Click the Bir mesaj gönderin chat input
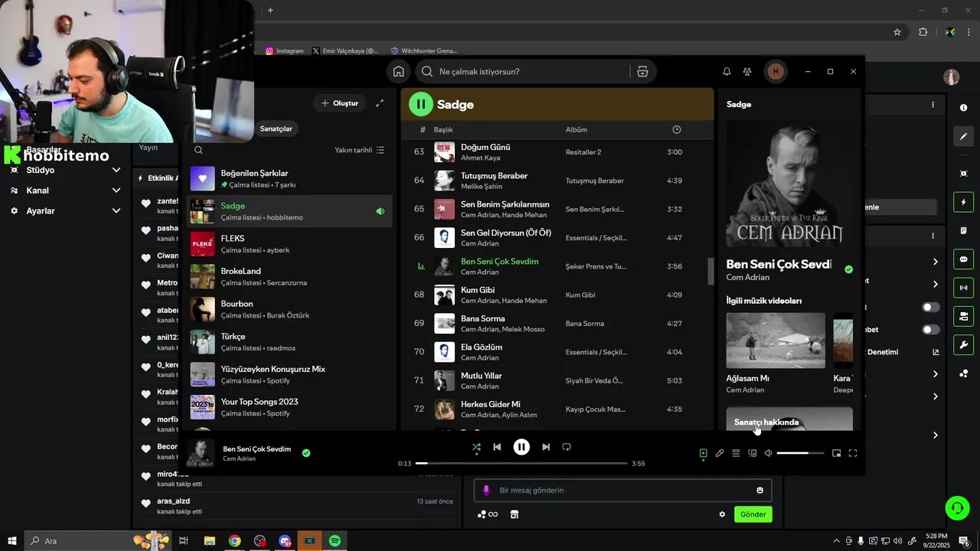This screenshot has width=980, height=551. pos(622,491)
